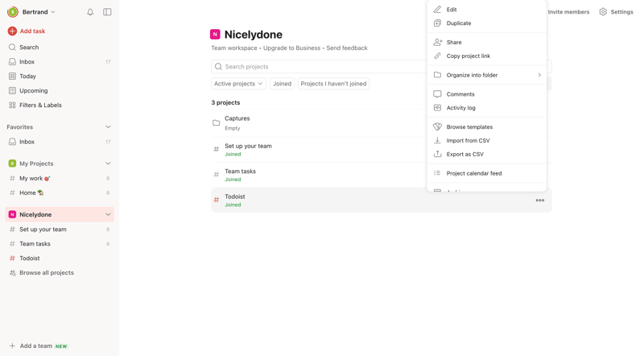Open Team tasks in sidebar
Screen dimensions: 644x356
click(35, 243)
